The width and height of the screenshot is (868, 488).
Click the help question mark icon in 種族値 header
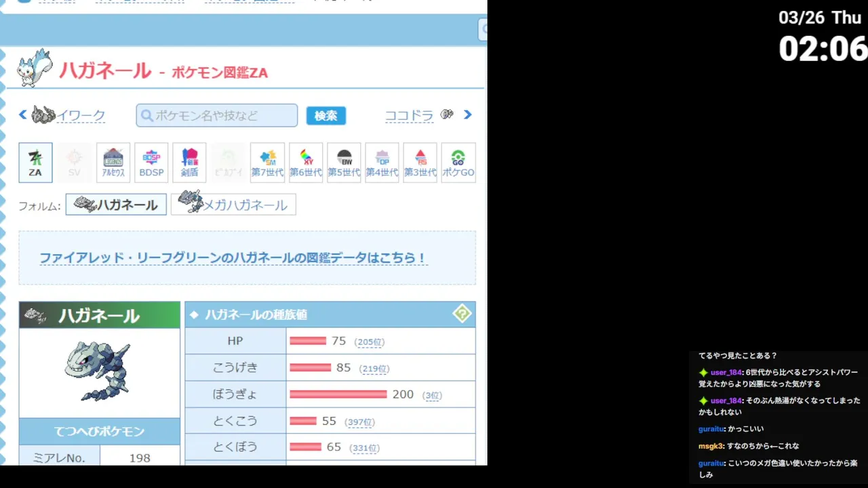coord(462,314)
